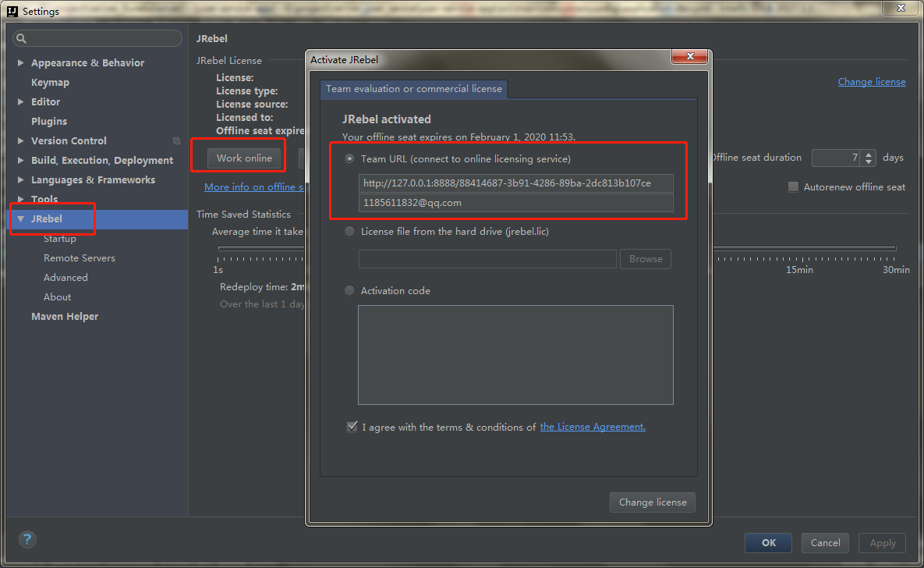Click the offline seat expiry message
924x568 pixels.
tap(458, 137)
